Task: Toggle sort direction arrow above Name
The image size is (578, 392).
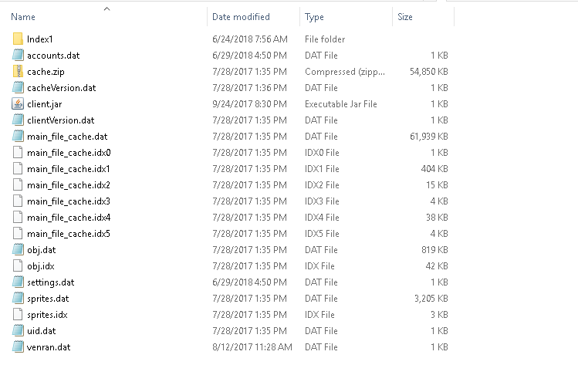Action: coord(106,8)
